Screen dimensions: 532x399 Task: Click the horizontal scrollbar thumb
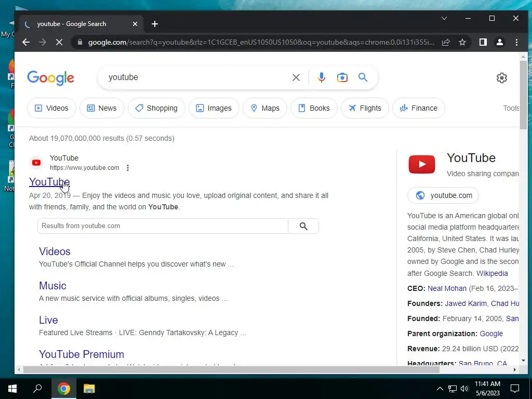[x=231, y=369]
